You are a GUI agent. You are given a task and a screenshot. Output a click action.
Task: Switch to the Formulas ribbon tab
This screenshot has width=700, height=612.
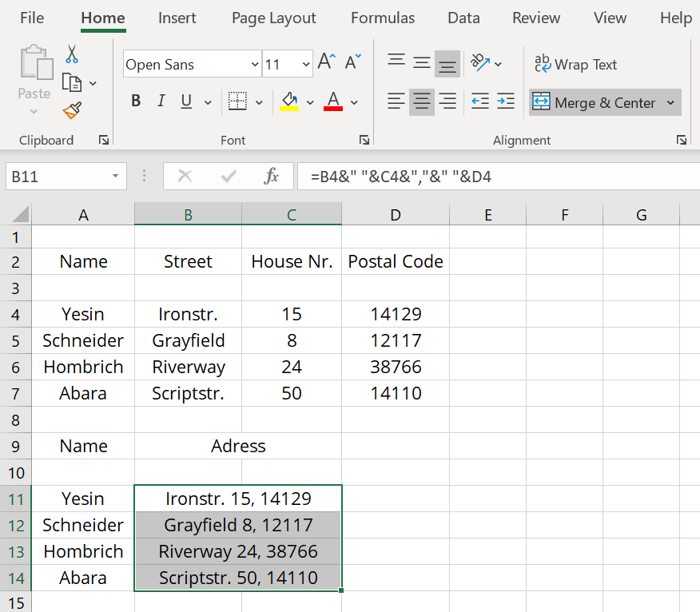(x=382, y=18)
